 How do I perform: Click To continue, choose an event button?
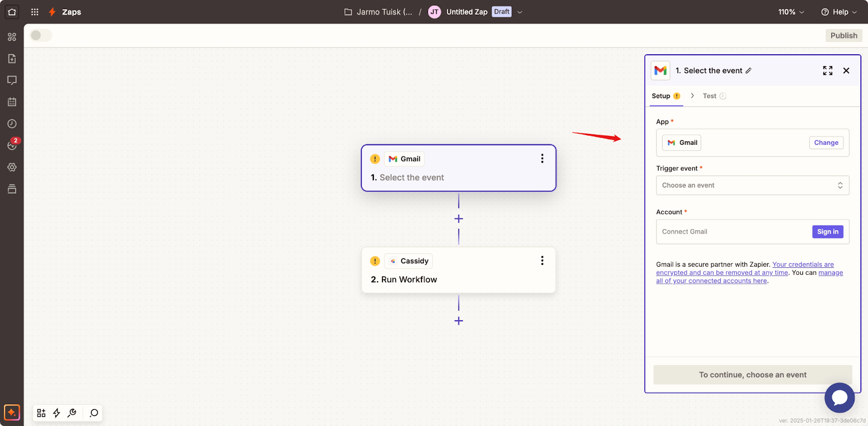pyautogui.click(x=752, y=375)
